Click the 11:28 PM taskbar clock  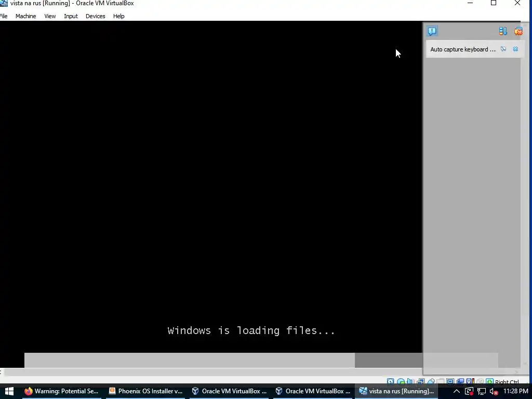coord(516,391)
